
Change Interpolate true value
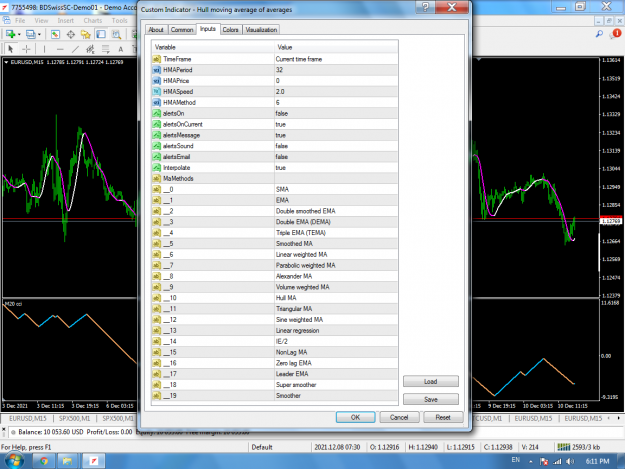(336, 168)
